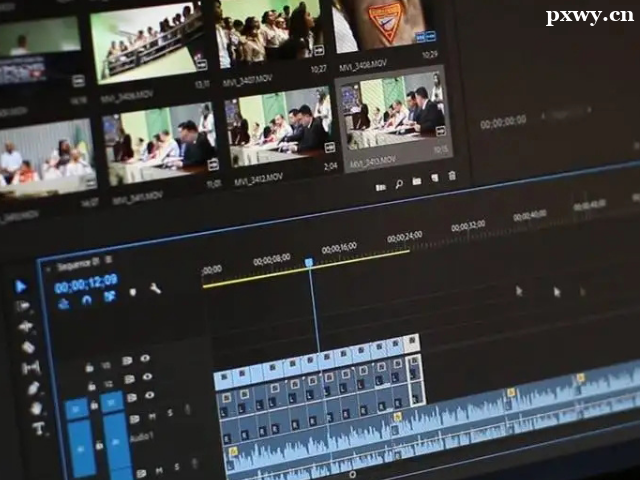Toggle sync lock on video track V2

point(129,379)
